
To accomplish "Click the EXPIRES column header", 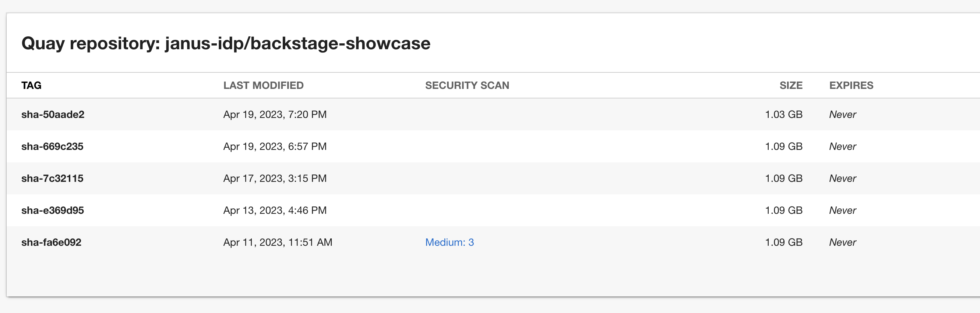I will tap(851, 85).
